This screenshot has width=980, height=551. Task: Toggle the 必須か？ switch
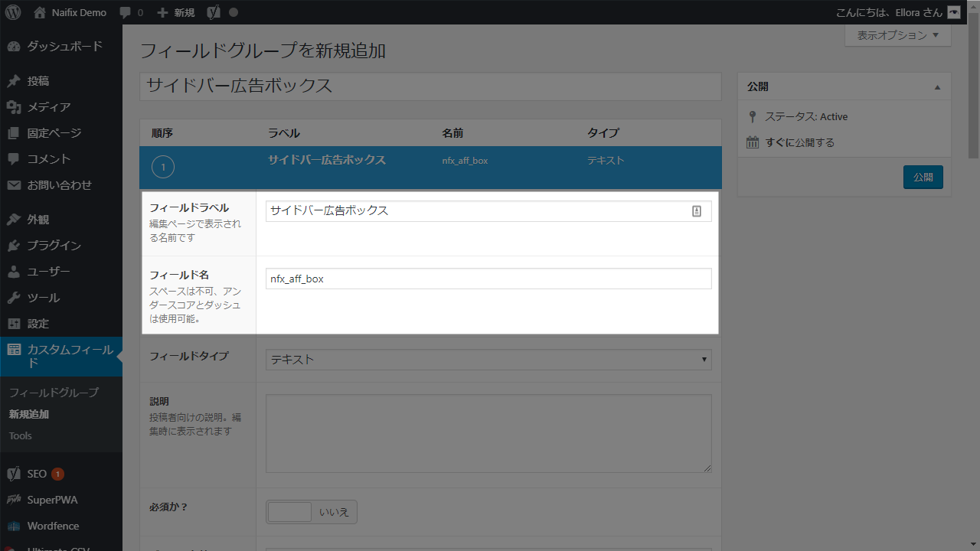pos(312,512)
